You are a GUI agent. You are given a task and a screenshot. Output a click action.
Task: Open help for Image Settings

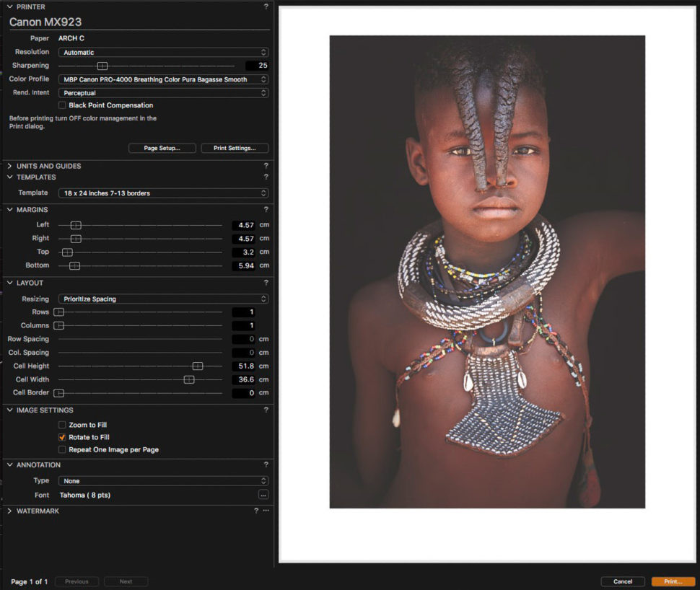(x=265, y=410)
